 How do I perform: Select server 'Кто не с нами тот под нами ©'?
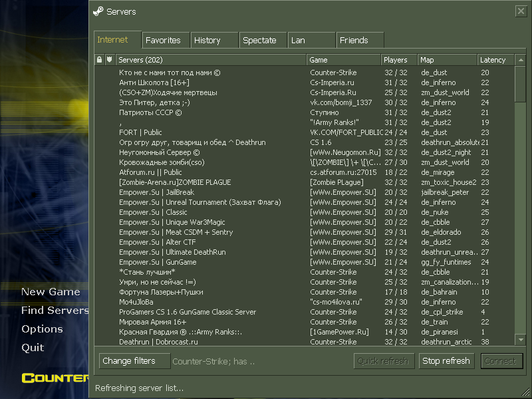305,72
